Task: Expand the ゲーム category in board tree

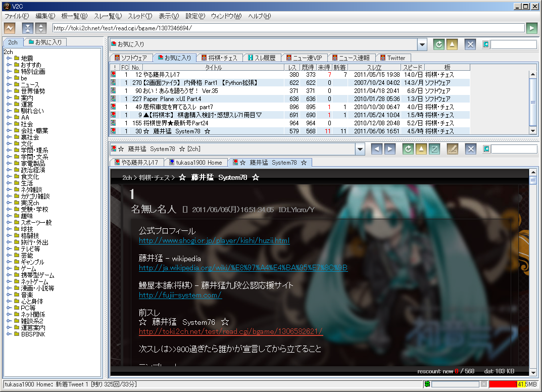Action: [x=9, y=269]
